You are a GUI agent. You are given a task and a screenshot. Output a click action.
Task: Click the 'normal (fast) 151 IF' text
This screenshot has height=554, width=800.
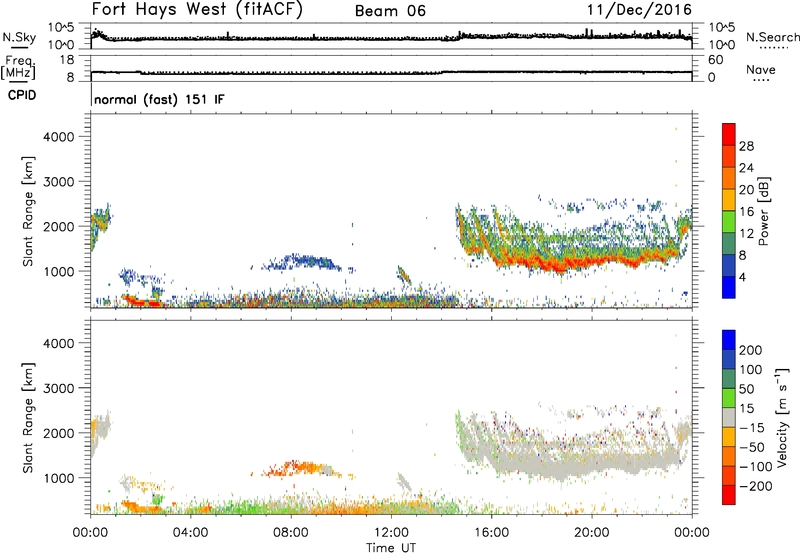[159, 99]
